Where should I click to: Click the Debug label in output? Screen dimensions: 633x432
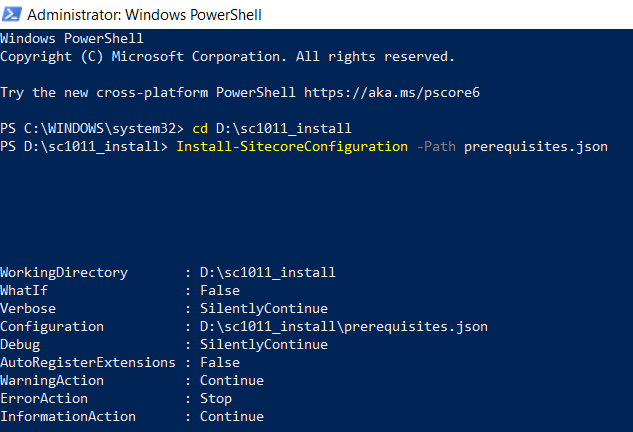[x=20, y=344]
